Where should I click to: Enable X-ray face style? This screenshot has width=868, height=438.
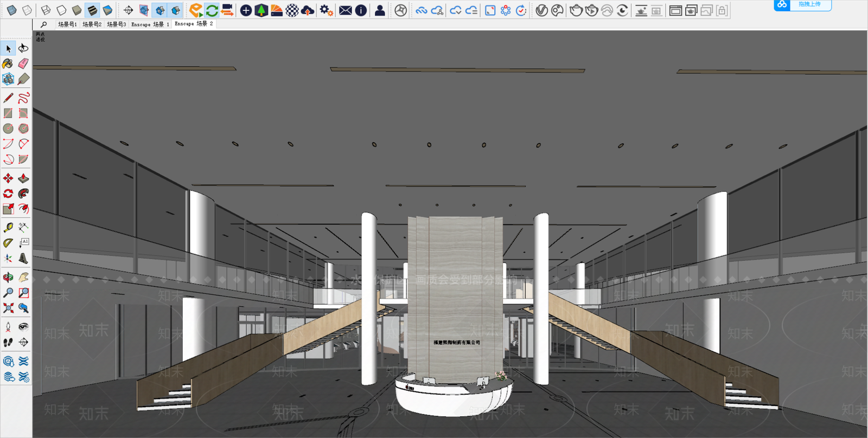11,10
